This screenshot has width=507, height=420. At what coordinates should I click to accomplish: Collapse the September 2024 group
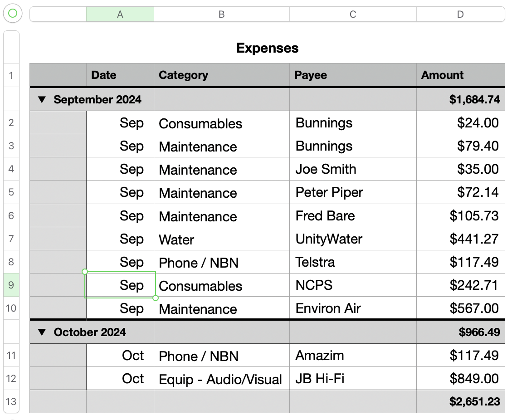[x=42, y=99]
